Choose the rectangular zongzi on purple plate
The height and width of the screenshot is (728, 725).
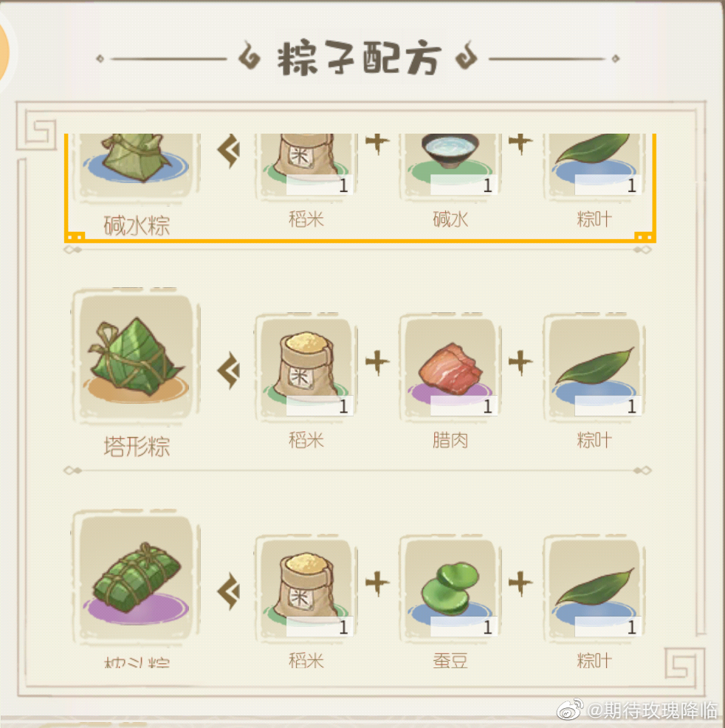coord(136,577)
